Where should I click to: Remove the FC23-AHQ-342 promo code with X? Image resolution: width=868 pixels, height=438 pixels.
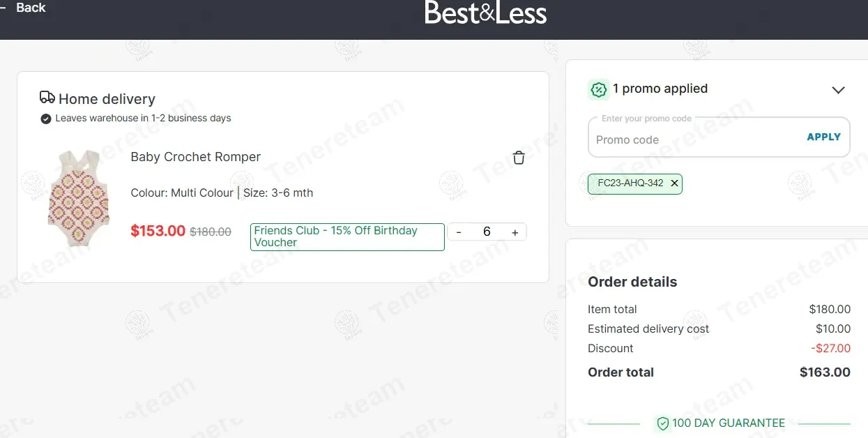point(674,183)
